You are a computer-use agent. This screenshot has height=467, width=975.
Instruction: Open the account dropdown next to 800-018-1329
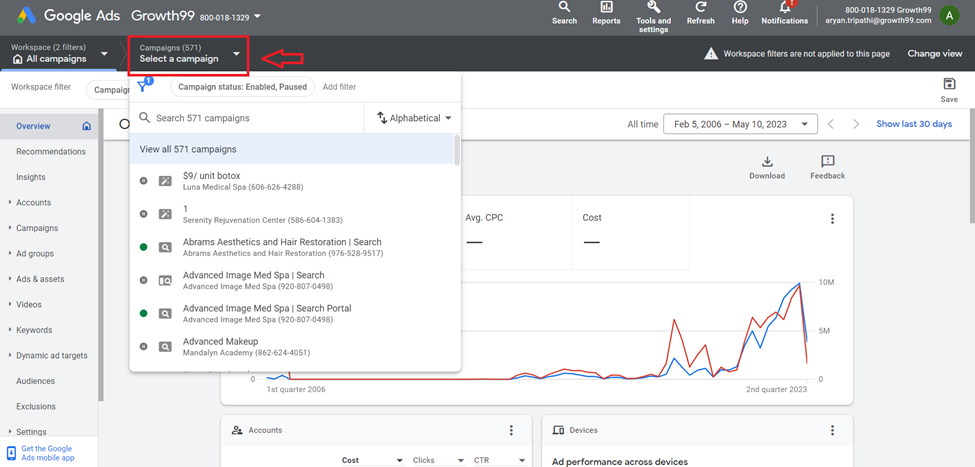[x=258, y=17]
